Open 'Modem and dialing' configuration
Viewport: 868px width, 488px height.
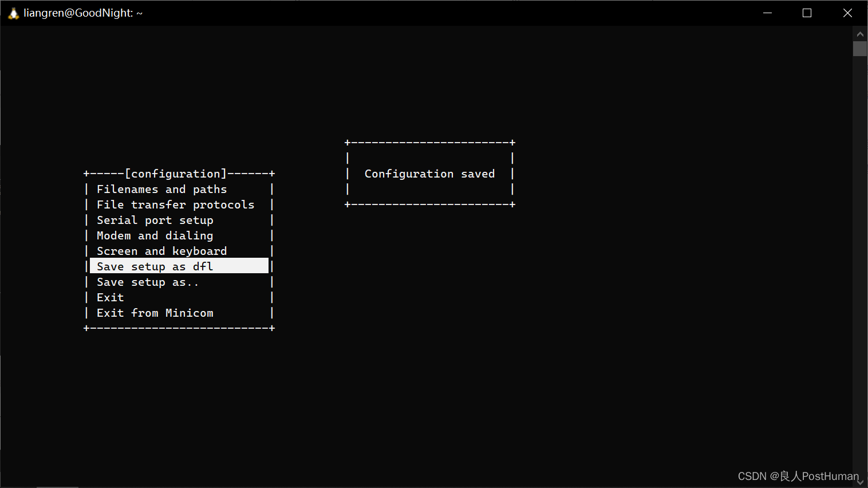click(155, 235)
